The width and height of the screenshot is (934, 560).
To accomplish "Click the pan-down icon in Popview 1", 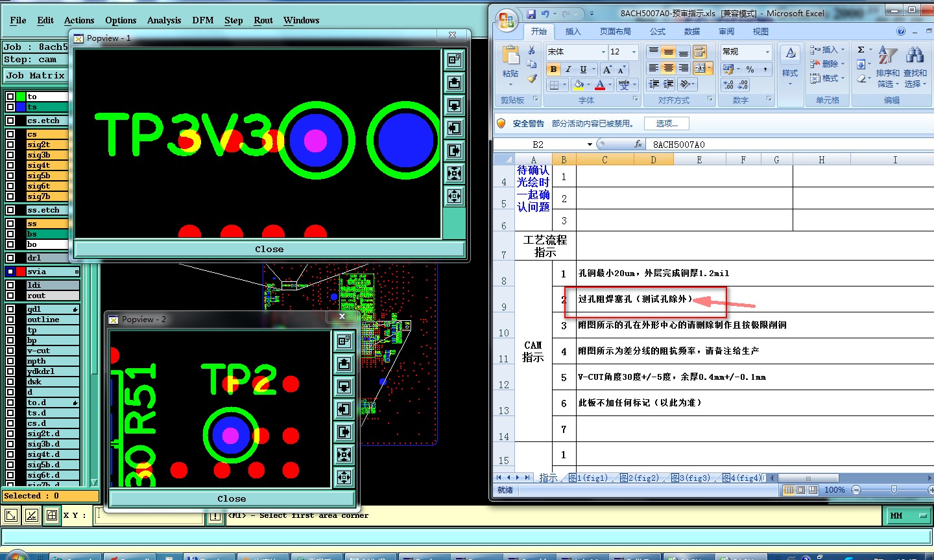I will [x=454, y=105].
